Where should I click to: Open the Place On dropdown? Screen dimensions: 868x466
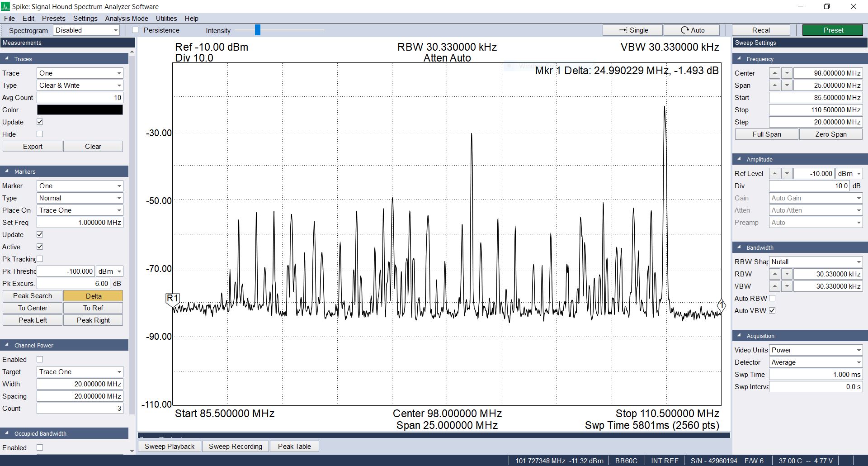[x=80, y=210]
